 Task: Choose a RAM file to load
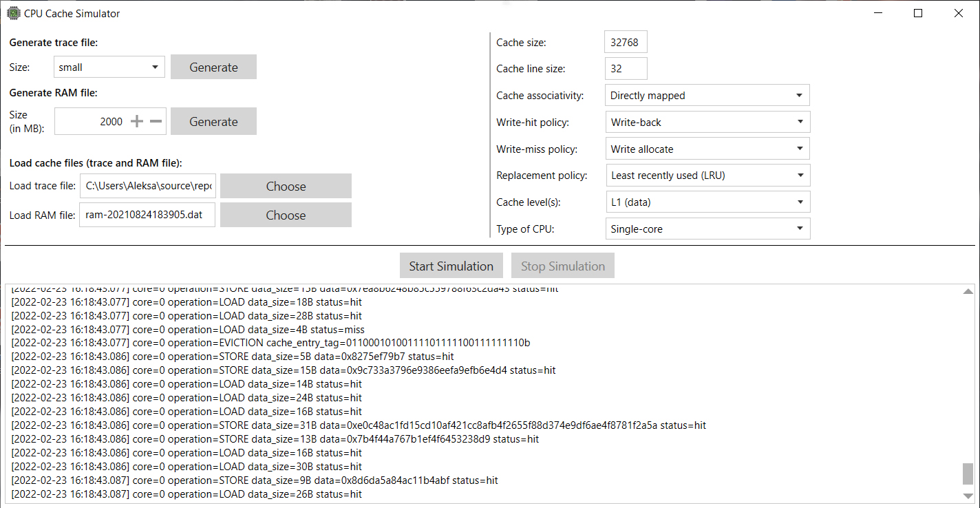point(286,215)
